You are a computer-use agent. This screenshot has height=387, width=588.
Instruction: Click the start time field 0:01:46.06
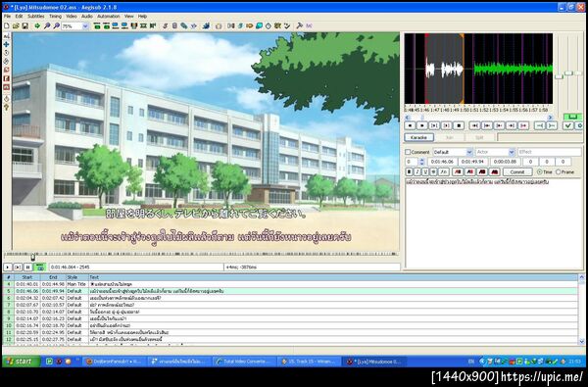pyautogui.click(x=443, y=162)
